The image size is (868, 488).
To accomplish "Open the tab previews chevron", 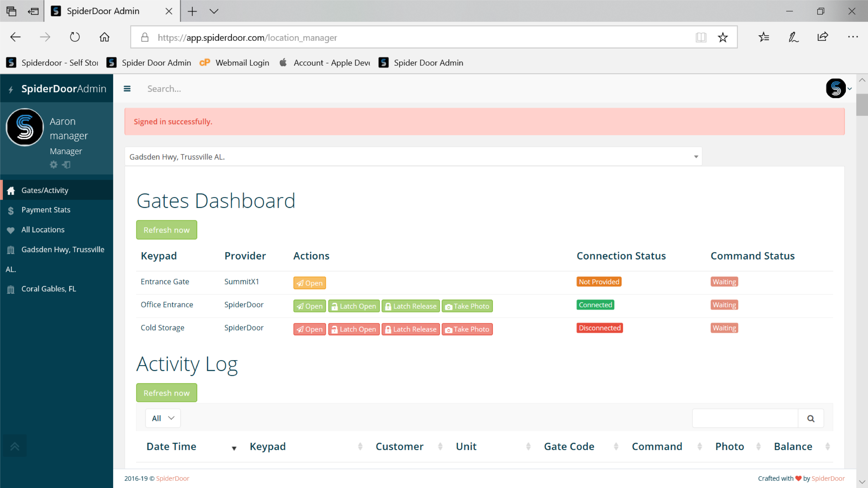I will click(214, 12).
